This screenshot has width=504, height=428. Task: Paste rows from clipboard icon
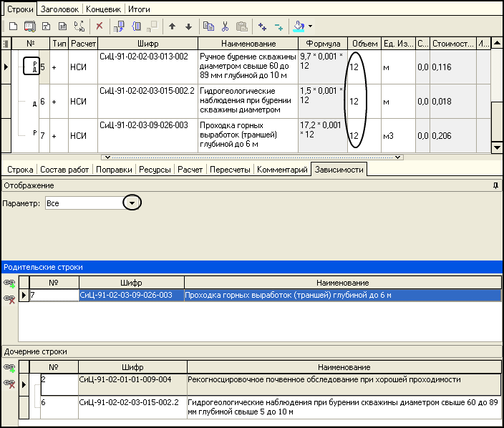(x=242, y=26)
